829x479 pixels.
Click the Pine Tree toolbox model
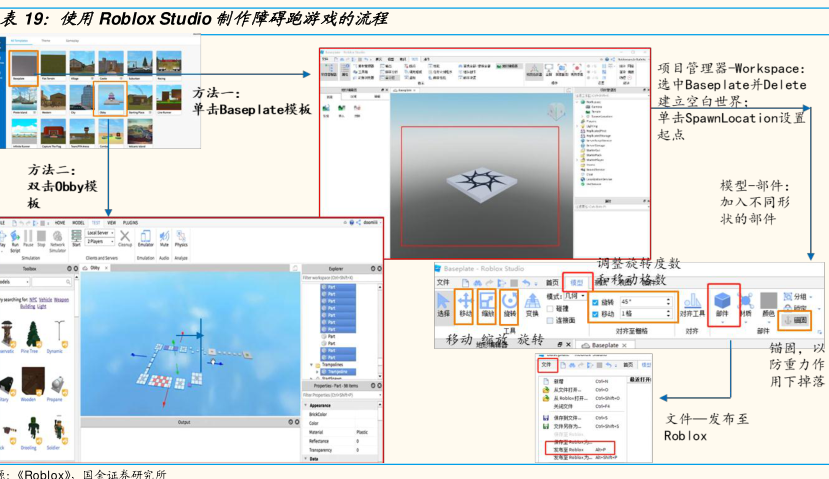pyautogui.click(x=33, y=336)
